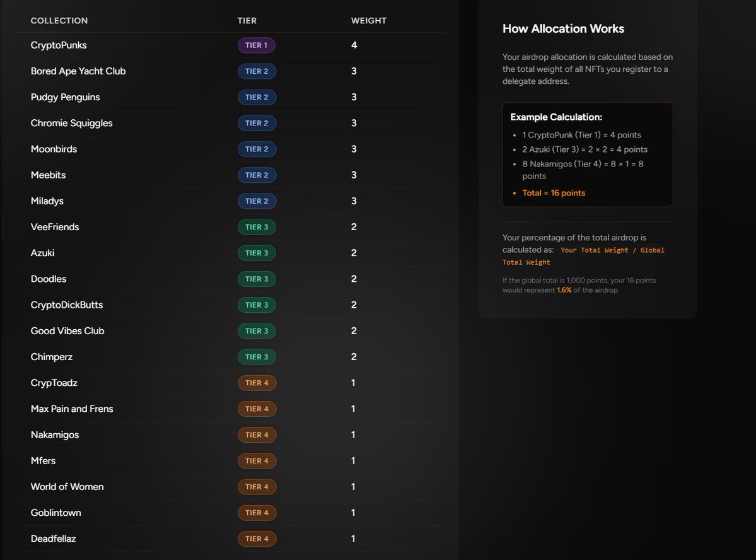Click TIER 4 badge in World of Women row
The height and width of the screenshot is (560, 756).
pyautogui.click(x=257, y=487)
